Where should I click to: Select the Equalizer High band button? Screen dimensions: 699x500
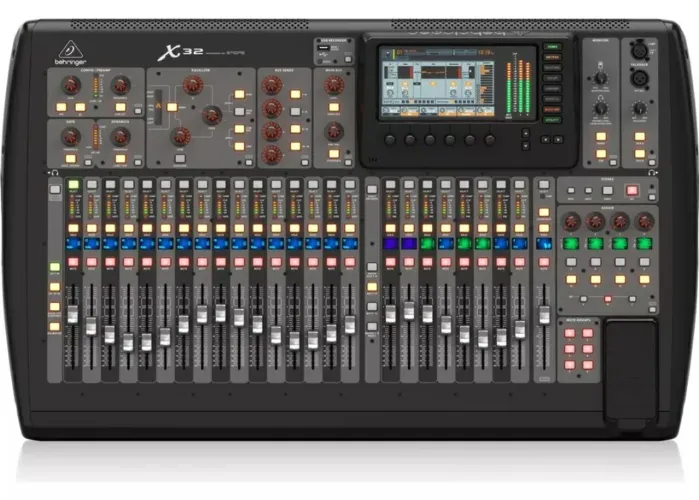point(239,94)
